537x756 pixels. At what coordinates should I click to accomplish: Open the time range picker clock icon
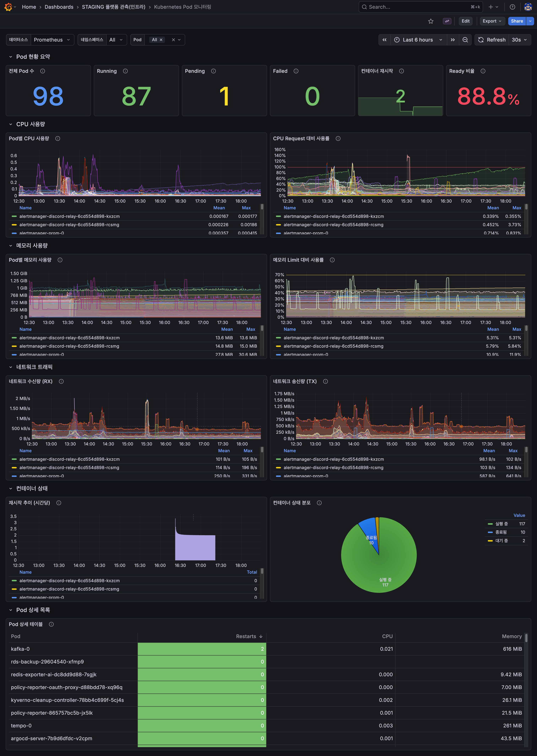point(397,40)
